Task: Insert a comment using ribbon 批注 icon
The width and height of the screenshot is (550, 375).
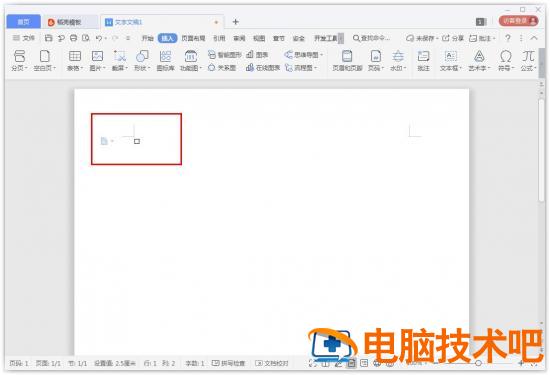Action: 423,60
